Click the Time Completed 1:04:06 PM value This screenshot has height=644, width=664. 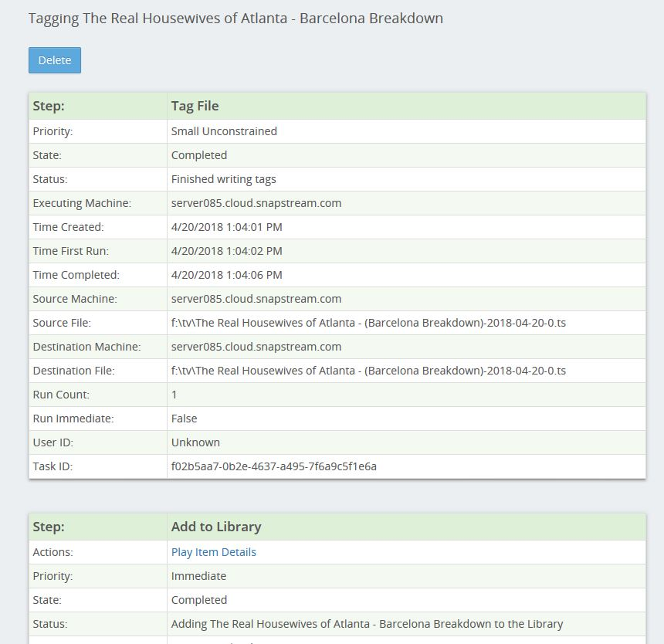[x=226, y=275]
